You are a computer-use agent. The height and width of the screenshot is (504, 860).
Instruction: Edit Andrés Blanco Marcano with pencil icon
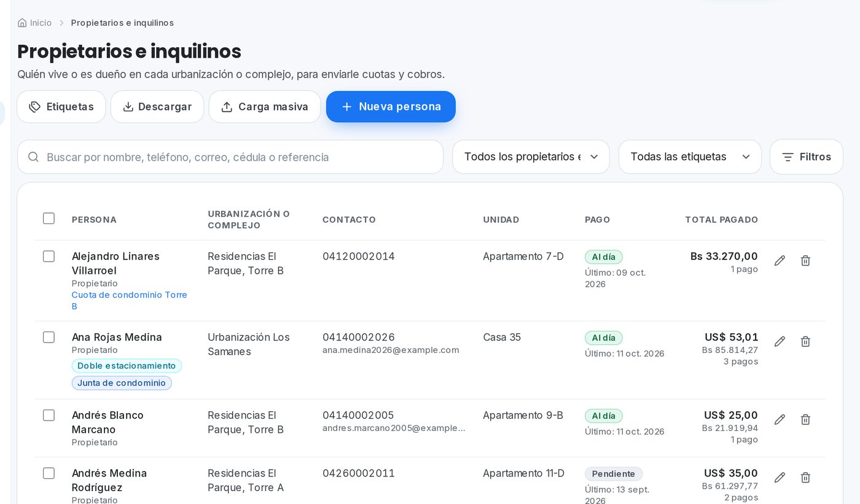(x=780, y=420)
